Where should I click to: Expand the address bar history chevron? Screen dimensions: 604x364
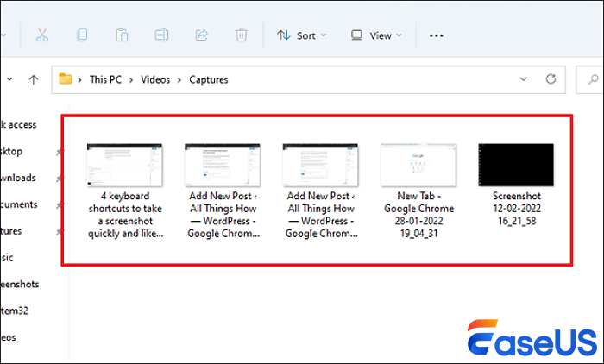523,79
